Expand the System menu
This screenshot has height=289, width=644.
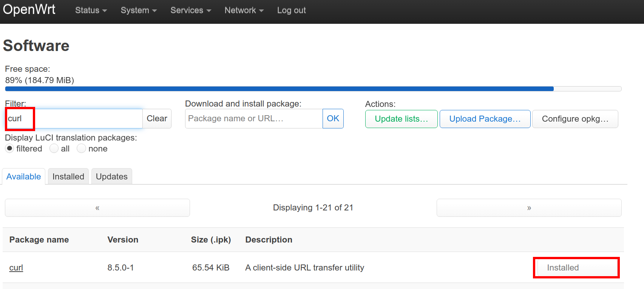(138, 11)
